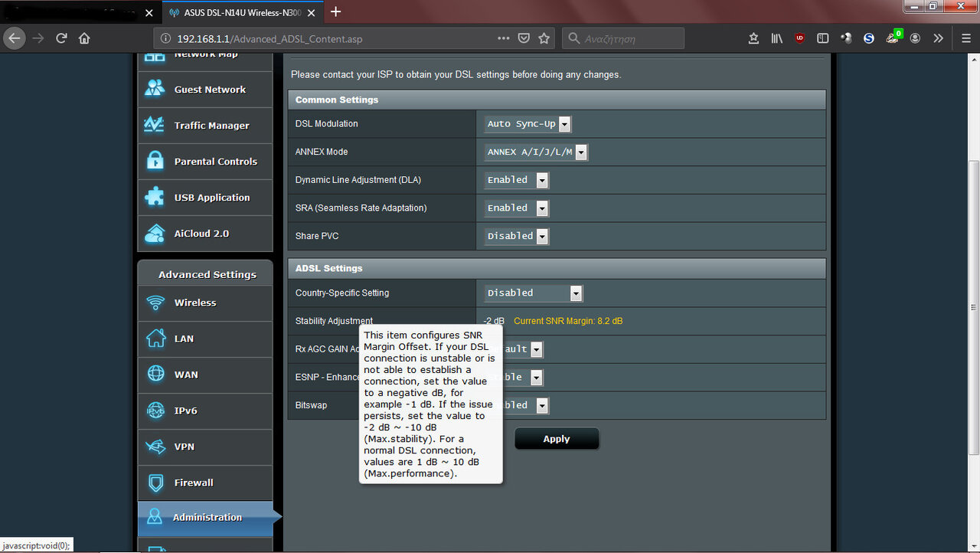Click the AiCloud 2.0 icon
Screen dimensions: 980x553
[155, 233]
